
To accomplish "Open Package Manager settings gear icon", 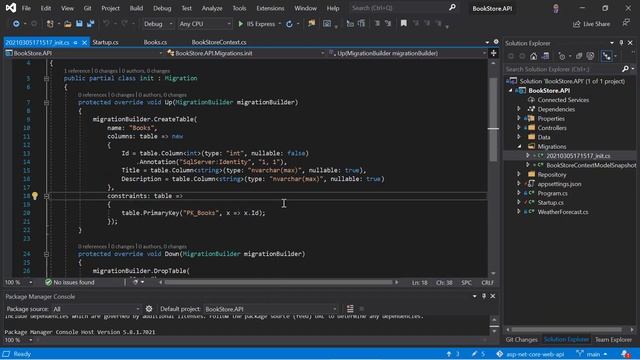I will (x=149, y=309).
